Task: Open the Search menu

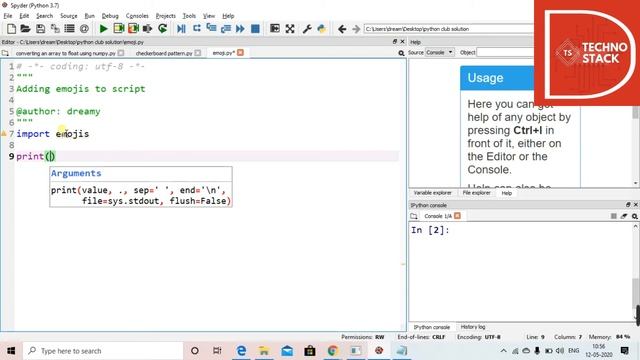Action: pos(44,16)
